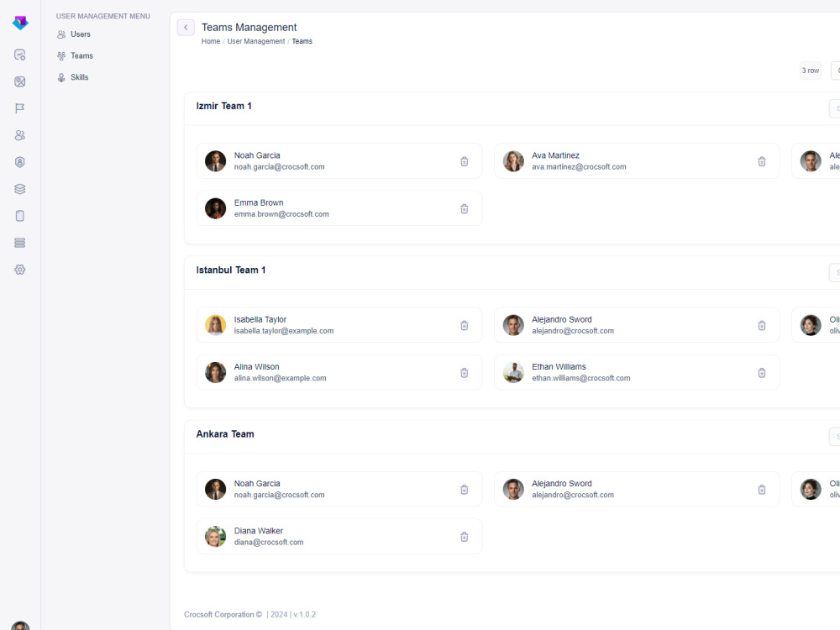Click the flag icon in left sidebar

(20, 108)
